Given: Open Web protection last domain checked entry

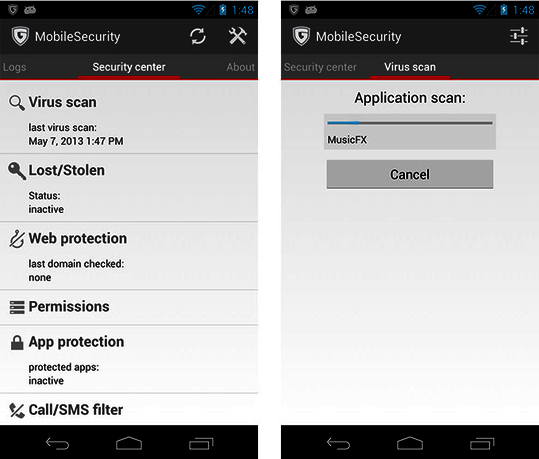Looking at the screenshot, I should click(129, 256).
